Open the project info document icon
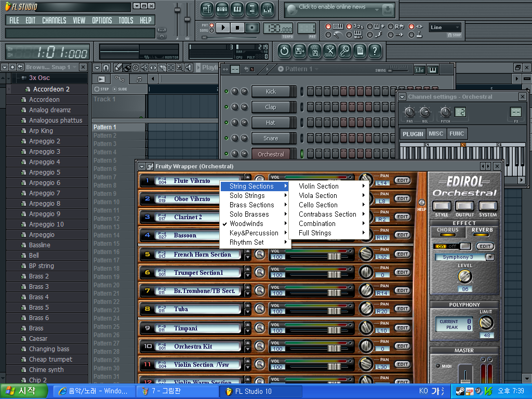Image resolution: width=532 pixels, height=399 pixels. (360, 51)
